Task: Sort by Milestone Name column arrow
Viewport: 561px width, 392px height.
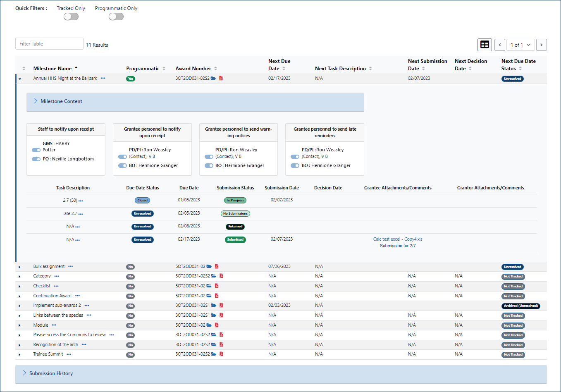Action: [x=76, y=68]
